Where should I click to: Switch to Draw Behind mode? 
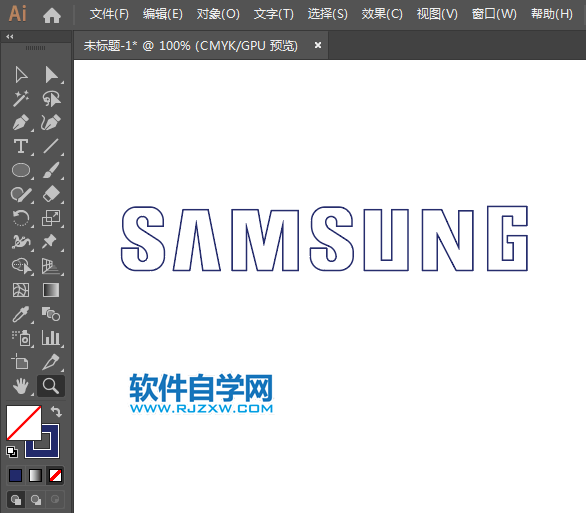36,500
